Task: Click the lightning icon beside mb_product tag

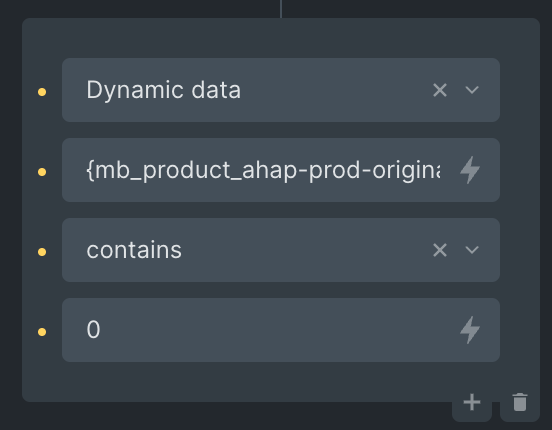Action: coord(470,170)
